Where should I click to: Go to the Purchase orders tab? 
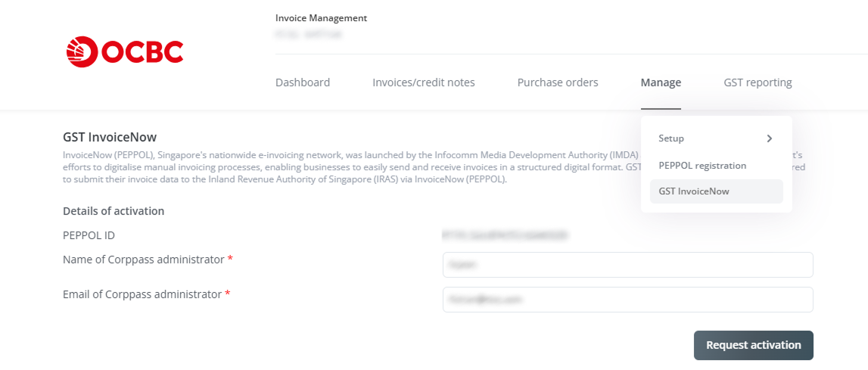point(558,82)
